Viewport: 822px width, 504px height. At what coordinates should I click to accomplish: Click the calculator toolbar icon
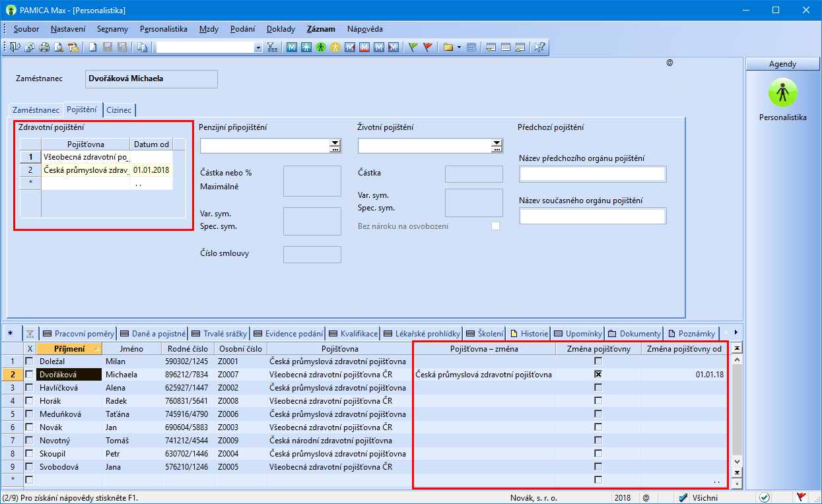click(x=471, y=47)
